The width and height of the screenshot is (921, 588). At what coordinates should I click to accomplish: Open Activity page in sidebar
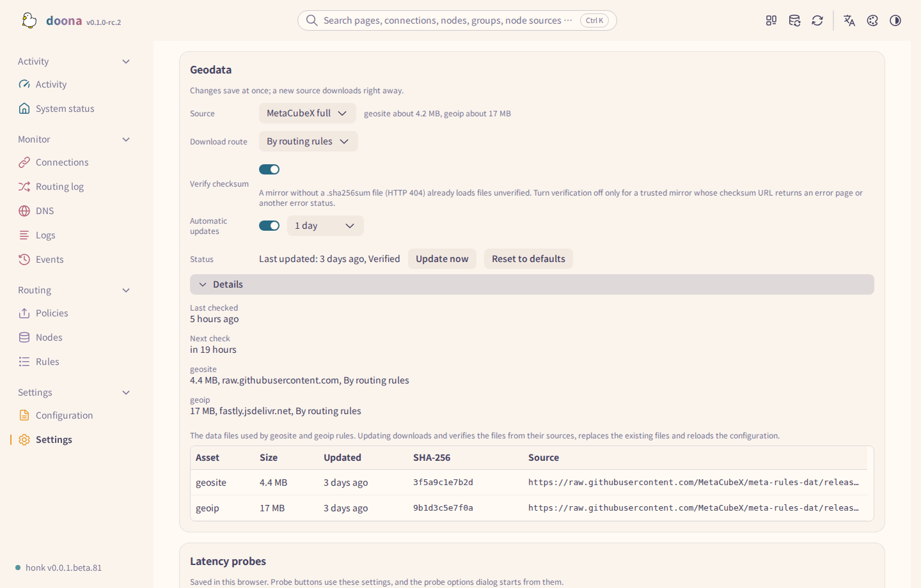75,84
